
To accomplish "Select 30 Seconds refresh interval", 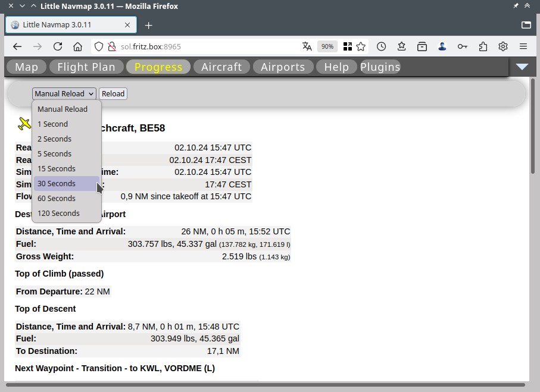I will point(67,183).
